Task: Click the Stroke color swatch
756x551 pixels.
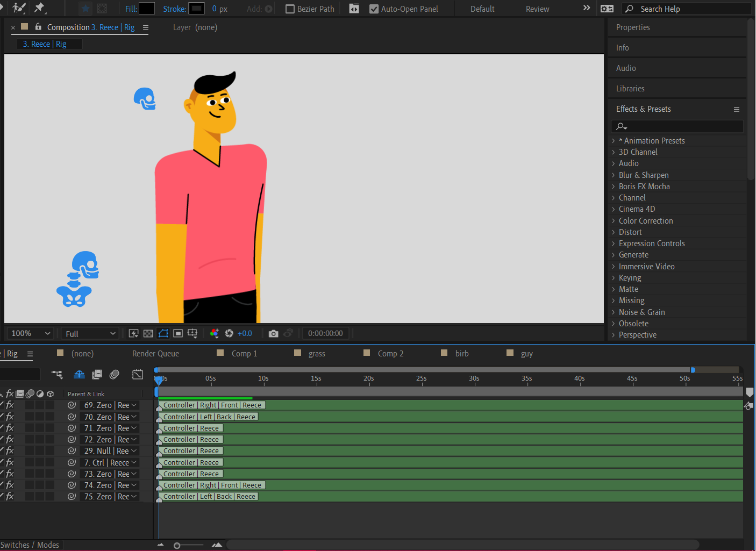Action: pos(197,9)
